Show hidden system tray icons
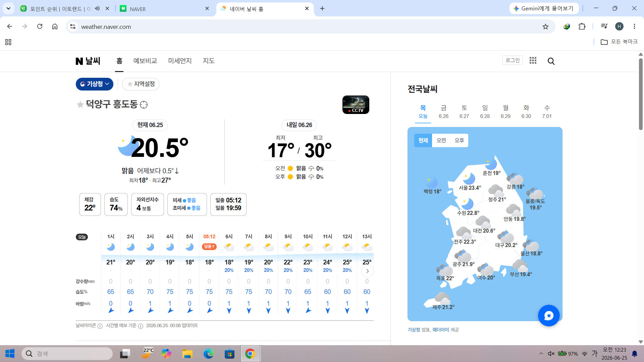 tap(541, 354)
